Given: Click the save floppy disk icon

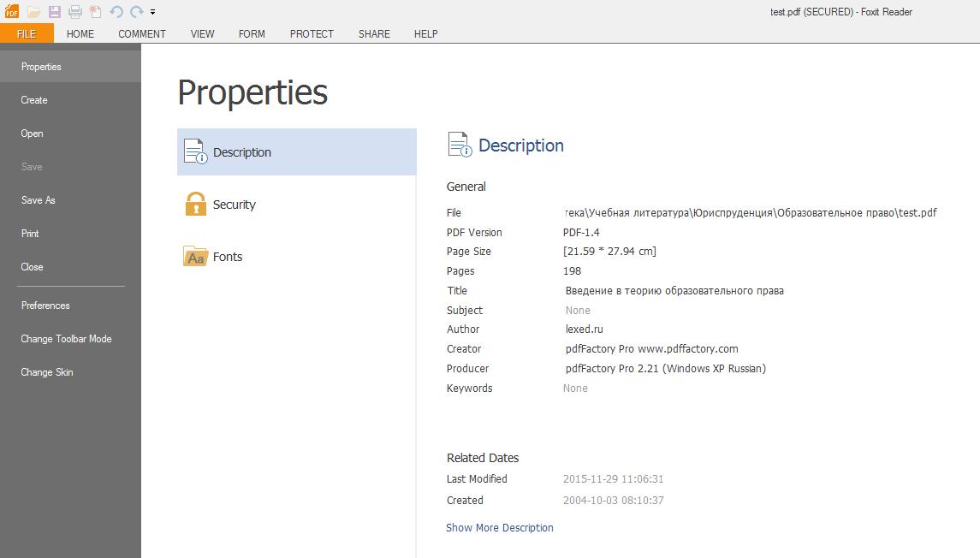Looking at the screenshot, I should [55, 12].
